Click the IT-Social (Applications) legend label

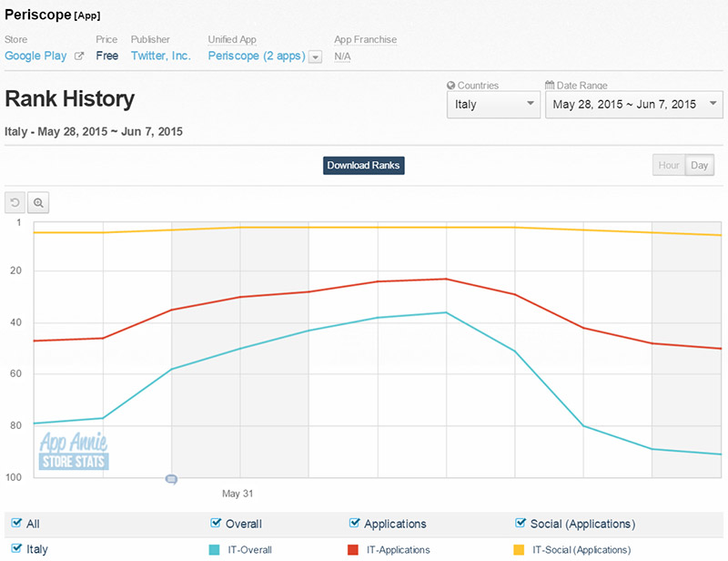pyautogui.click(x=581, y=550)
